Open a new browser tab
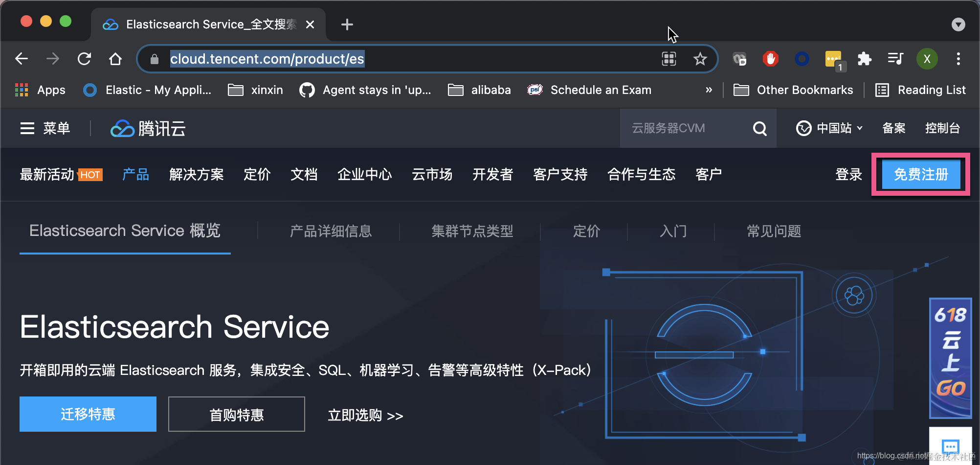 (x=347, y=24)
